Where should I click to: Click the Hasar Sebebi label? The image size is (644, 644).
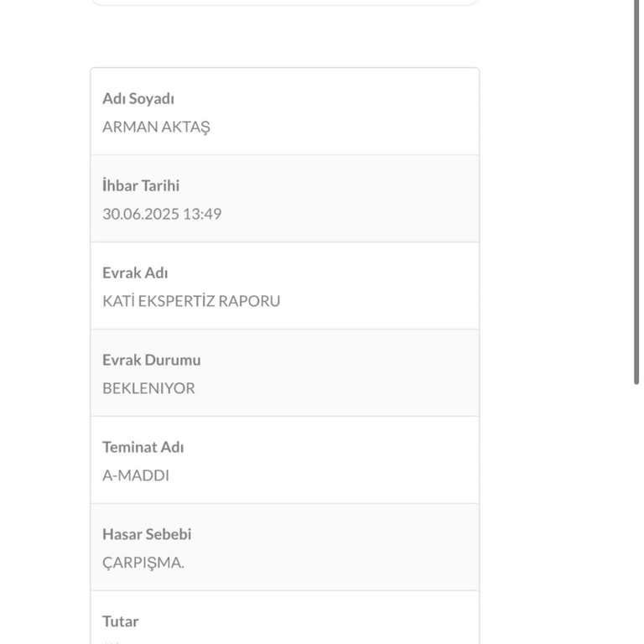point(147,535)
